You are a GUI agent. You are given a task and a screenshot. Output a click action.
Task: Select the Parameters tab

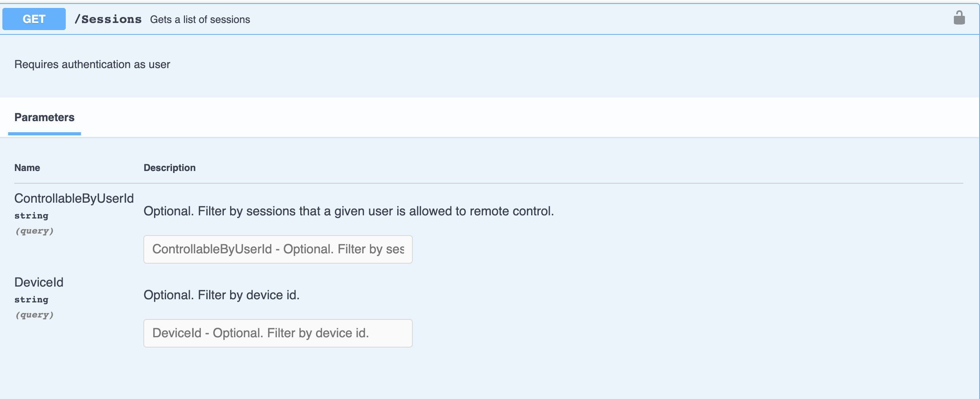44,117
